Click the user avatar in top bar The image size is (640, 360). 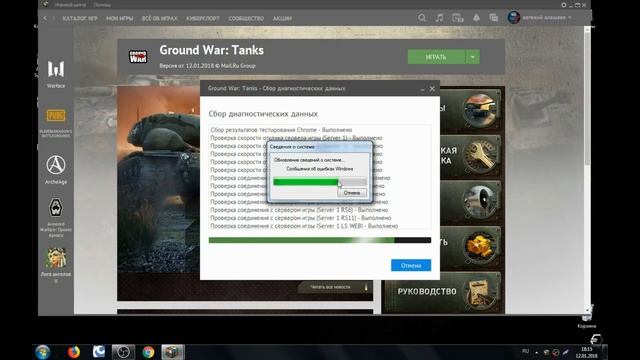pos(513,18)
